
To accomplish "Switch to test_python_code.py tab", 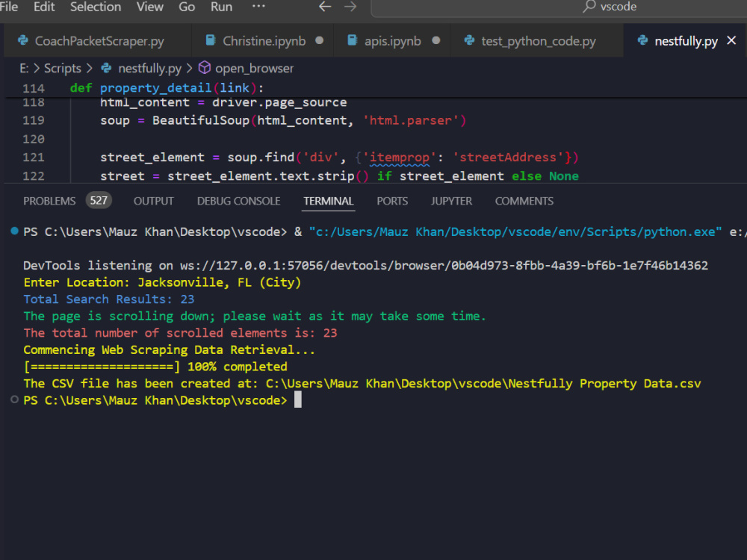I will coord(537,41).
